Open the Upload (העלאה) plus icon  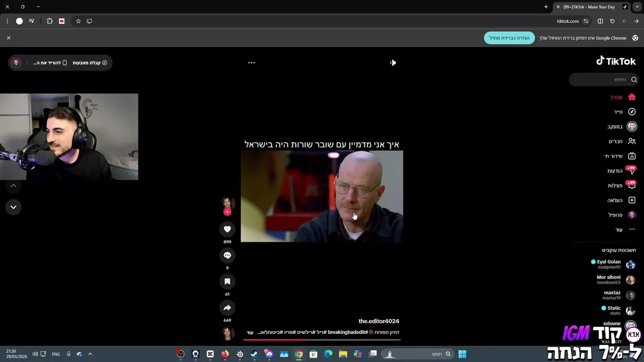click(x=632, y=200)
